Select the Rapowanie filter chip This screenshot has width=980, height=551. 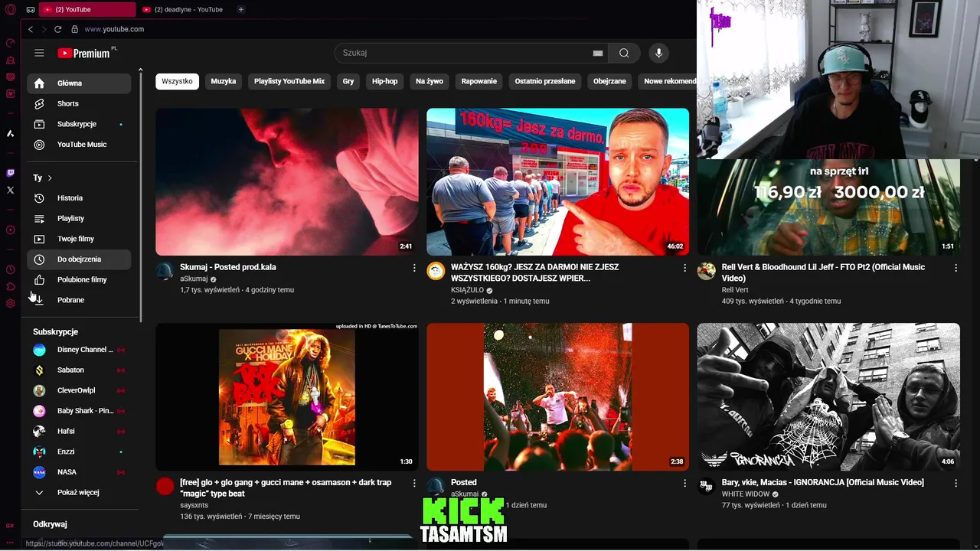[479, 81]
